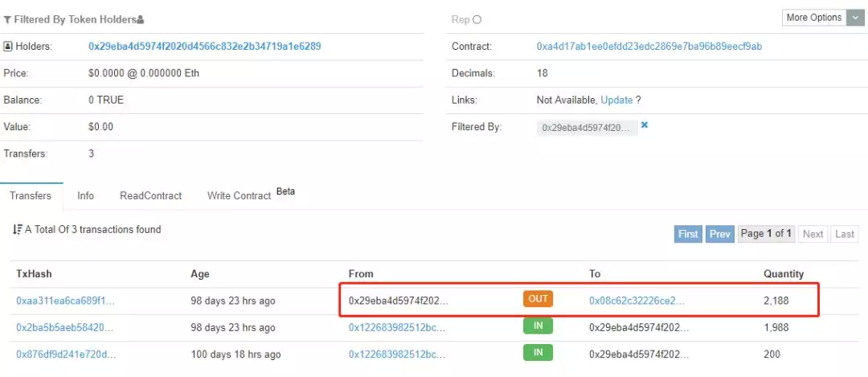The height and width of the screenshot is (377, 868).
Task: Remove the Filtered By address filter
Action: tap(645, 125)
